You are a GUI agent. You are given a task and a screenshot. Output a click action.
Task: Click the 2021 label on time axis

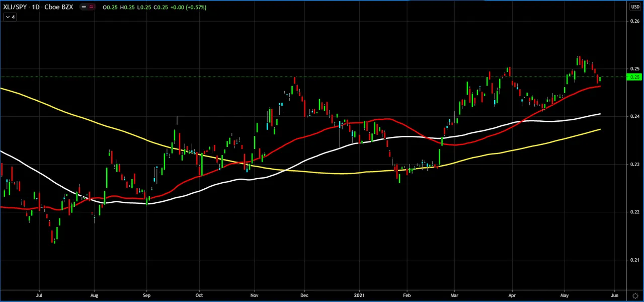[359, 296]
